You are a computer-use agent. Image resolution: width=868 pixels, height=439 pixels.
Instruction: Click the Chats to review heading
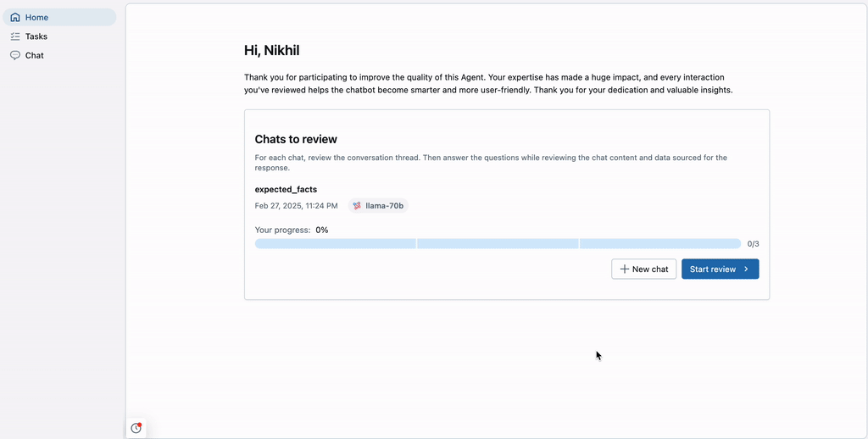pyautogui.click(x=296, y=140)
